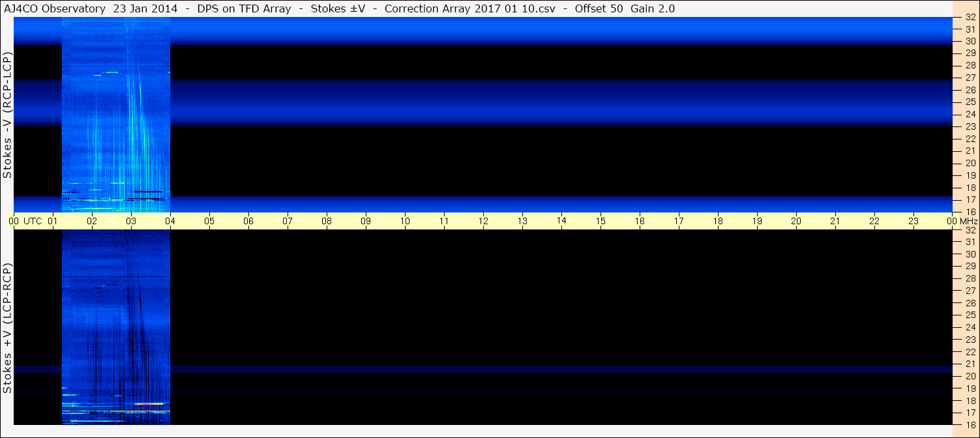Click 'DPS on TFD Array' in the header

pos(245,8)
